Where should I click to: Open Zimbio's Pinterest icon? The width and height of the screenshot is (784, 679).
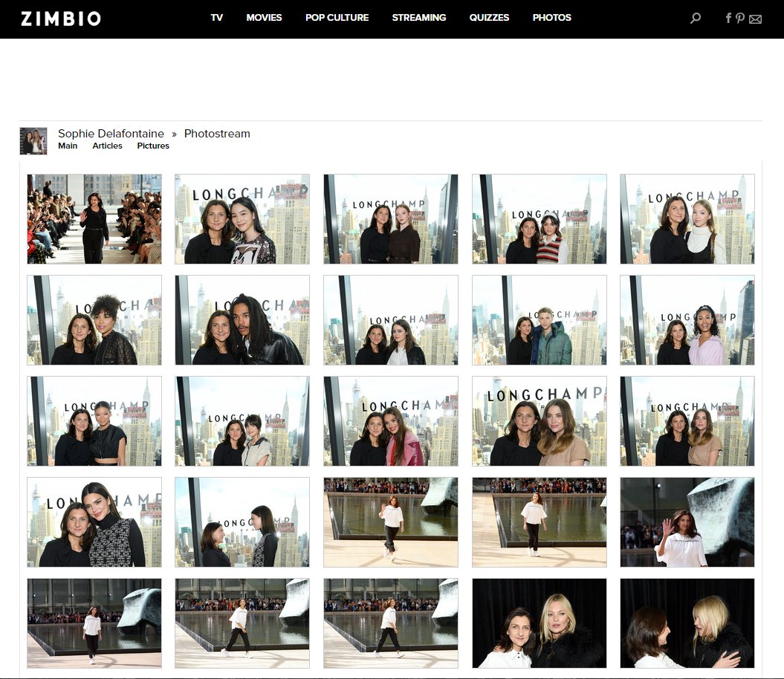click(740, 18)
